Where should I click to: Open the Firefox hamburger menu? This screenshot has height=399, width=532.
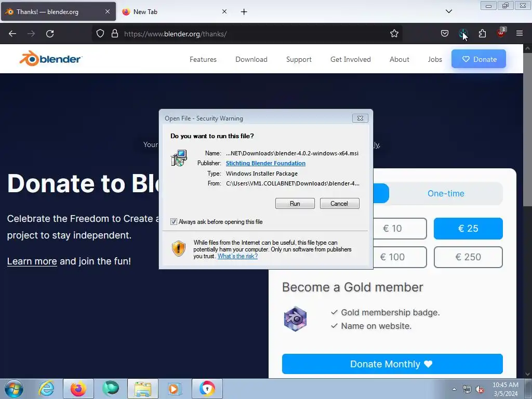point(520,34)
